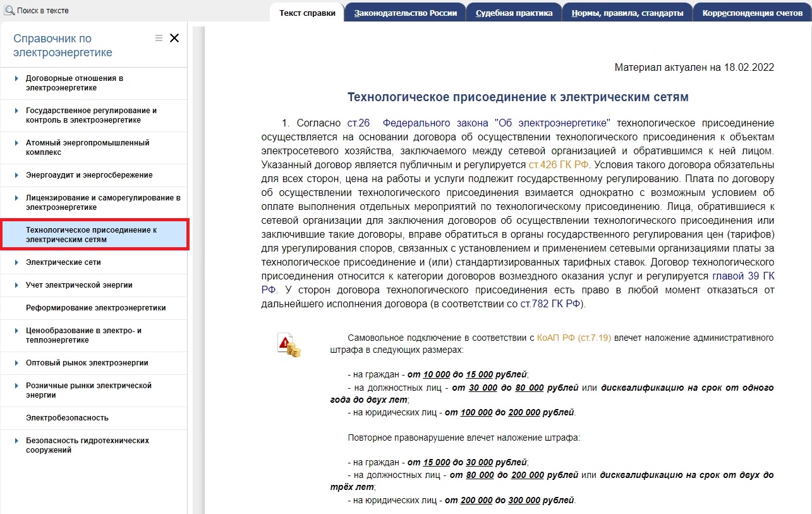Click the warning coins fine icon
The image size is (812, 514).
pyautogui.click(x=289, y=345)
